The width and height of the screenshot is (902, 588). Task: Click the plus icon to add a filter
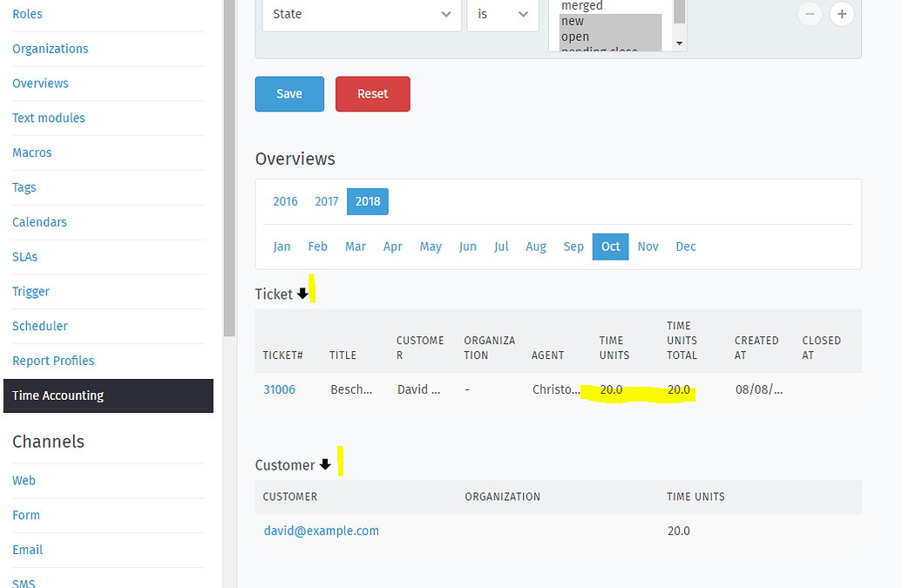pos(841,15)
